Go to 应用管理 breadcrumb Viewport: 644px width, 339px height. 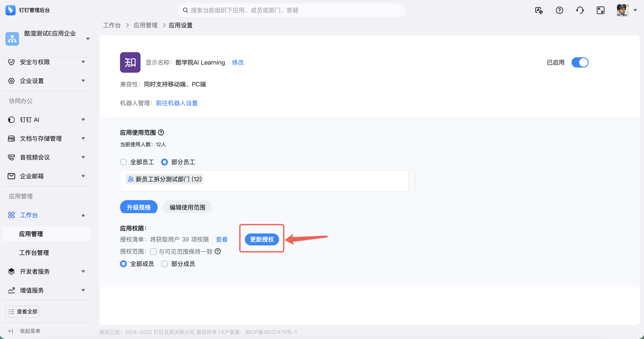click(145, 25)
